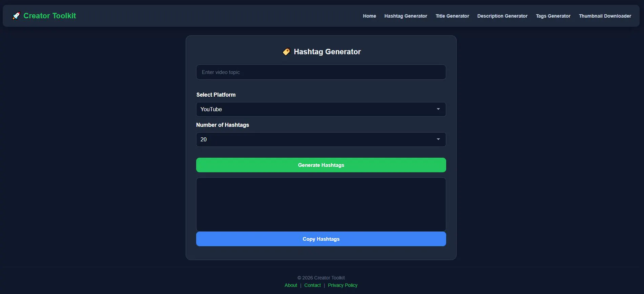Screen dimensions: 644x294
Task: Click the Number of Hashtags label
Action: (x=223, y=125)
